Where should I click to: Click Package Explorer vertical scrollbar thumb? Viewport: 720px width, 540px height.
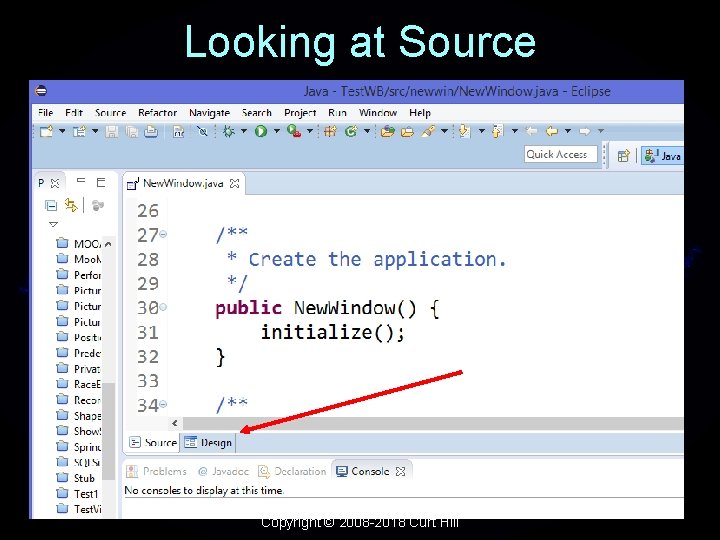108,430
